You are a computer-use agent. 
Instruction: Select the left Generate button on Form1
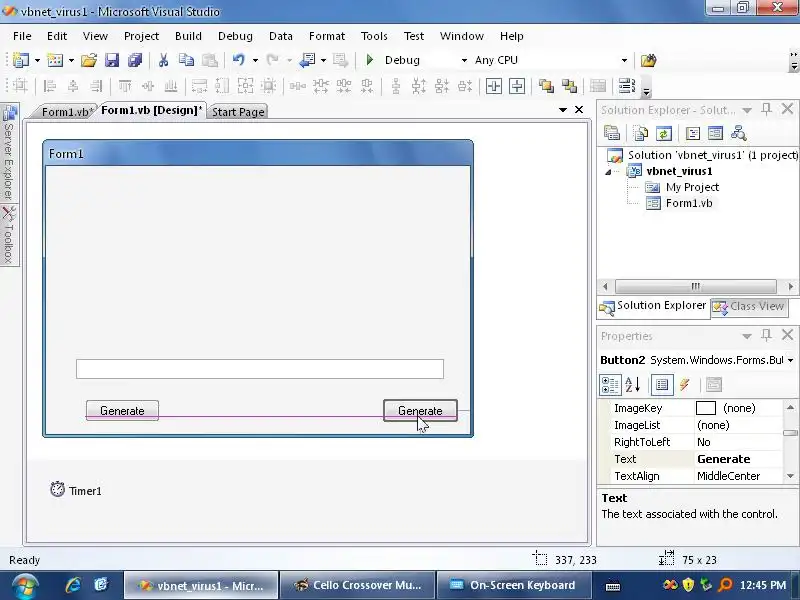122,411
